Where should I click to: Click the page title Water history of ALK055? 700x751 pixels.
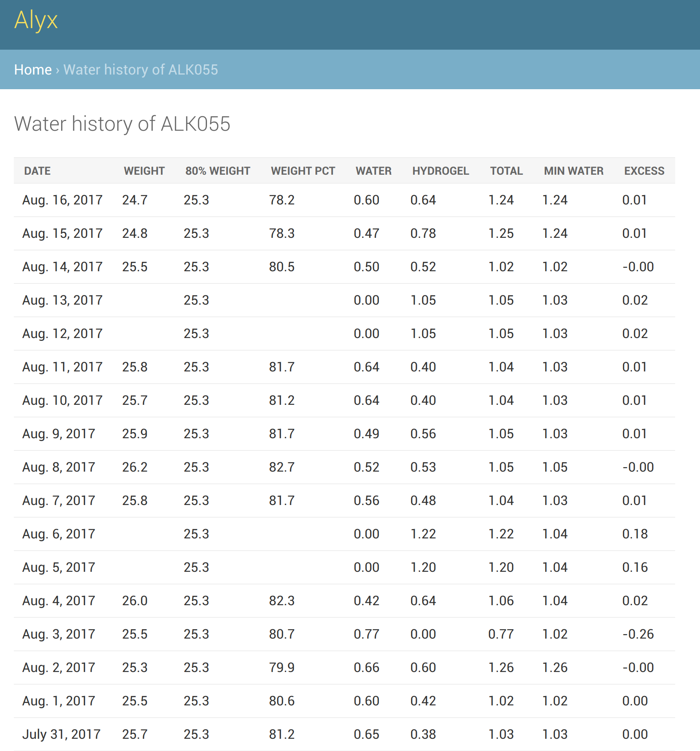(122, 124)
